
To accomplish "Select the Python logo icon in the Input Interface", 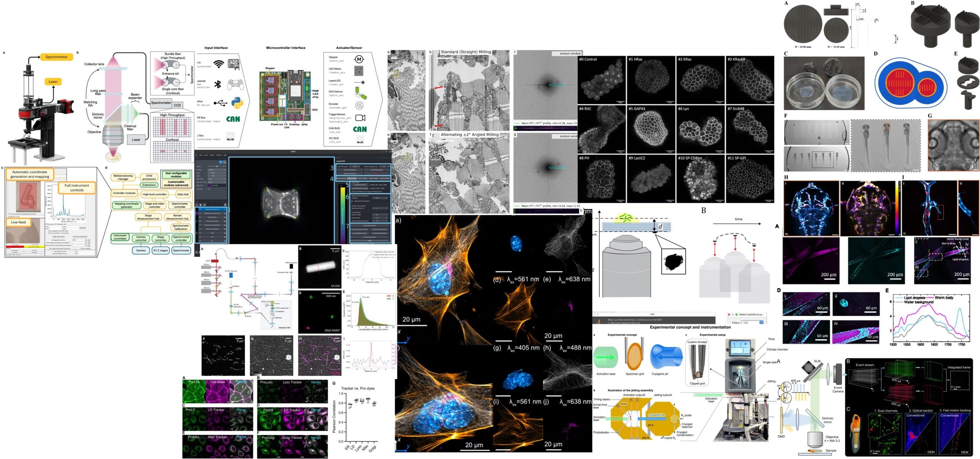I will pyautogui.click(x=237, y=103).
